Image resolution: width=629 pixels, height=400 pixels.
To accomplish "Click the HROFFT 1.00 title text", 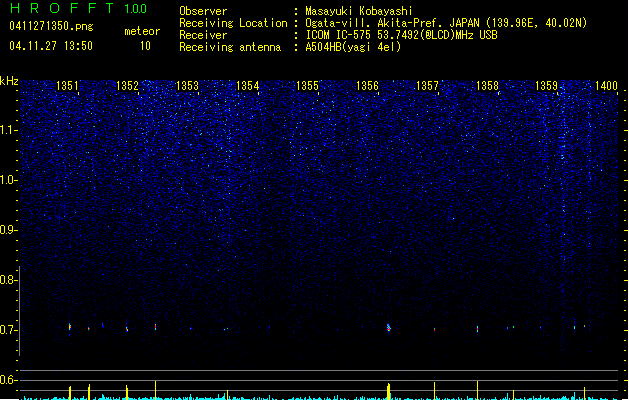I will click(x=78, y=8).
